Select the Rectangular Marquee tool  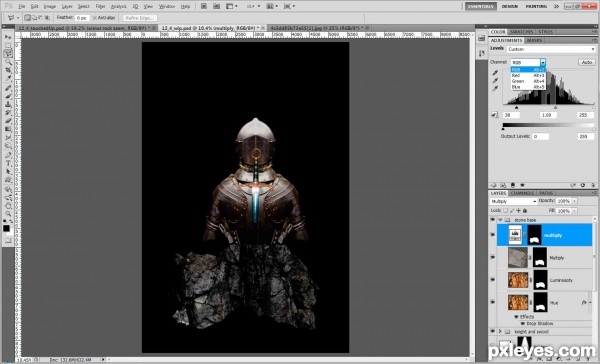click(x=8, y=45)
